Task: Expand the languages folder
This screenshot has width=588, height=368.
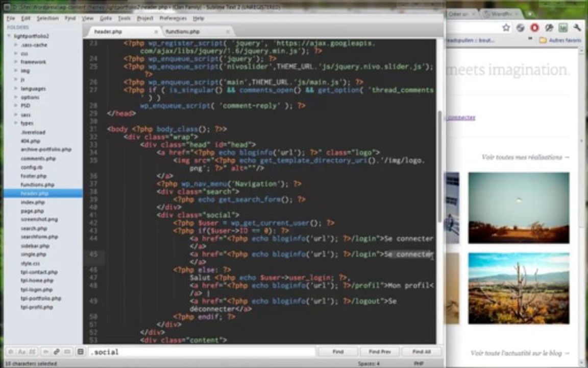Action: (16, 88)
